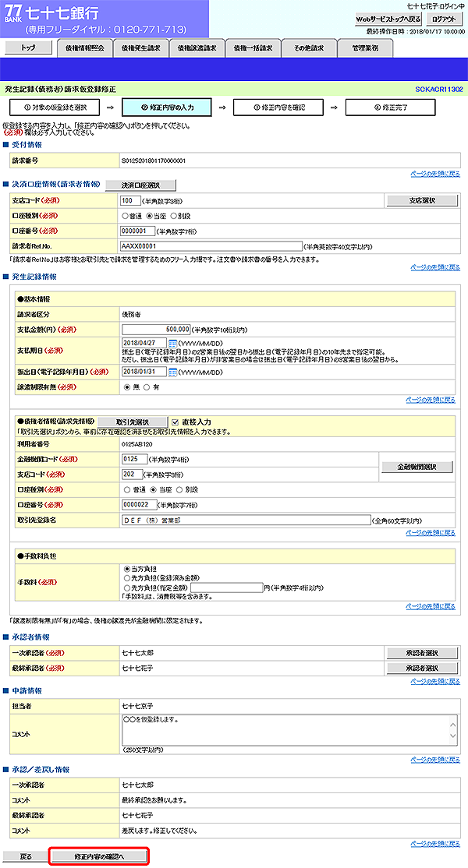Click ページの先頭に戻る link under 申請情報
The width and height of the screenshot is (468, 868).
point(435,760)
